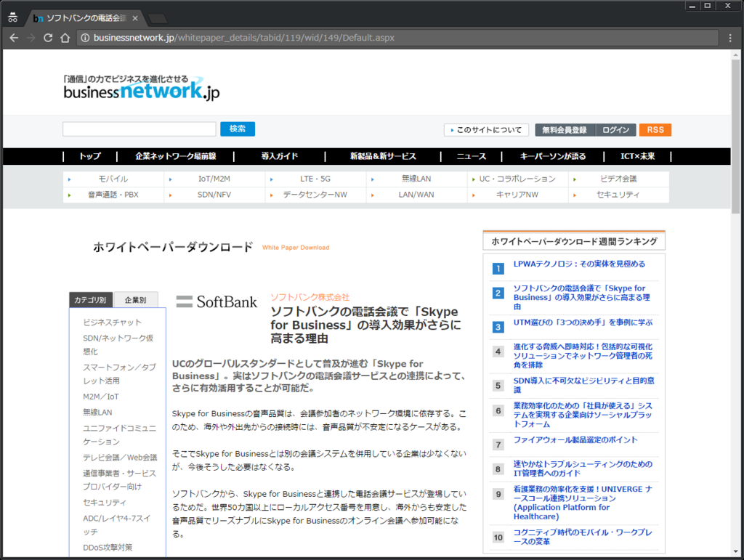Screen dimensions: 744x560
Task: Select ニュース menu item
Action: pyautogui.click(x=471, y=156)
